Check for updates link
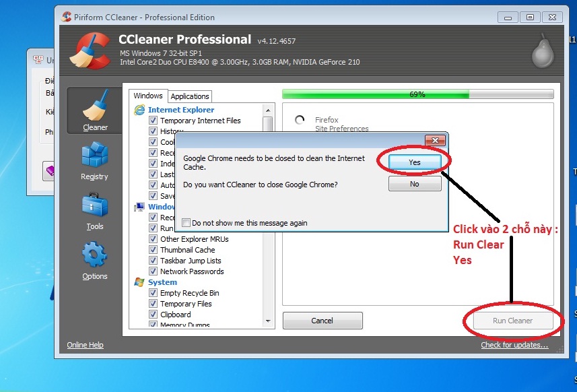Viewport: 577px width, 392px height. tap(514, 345)
